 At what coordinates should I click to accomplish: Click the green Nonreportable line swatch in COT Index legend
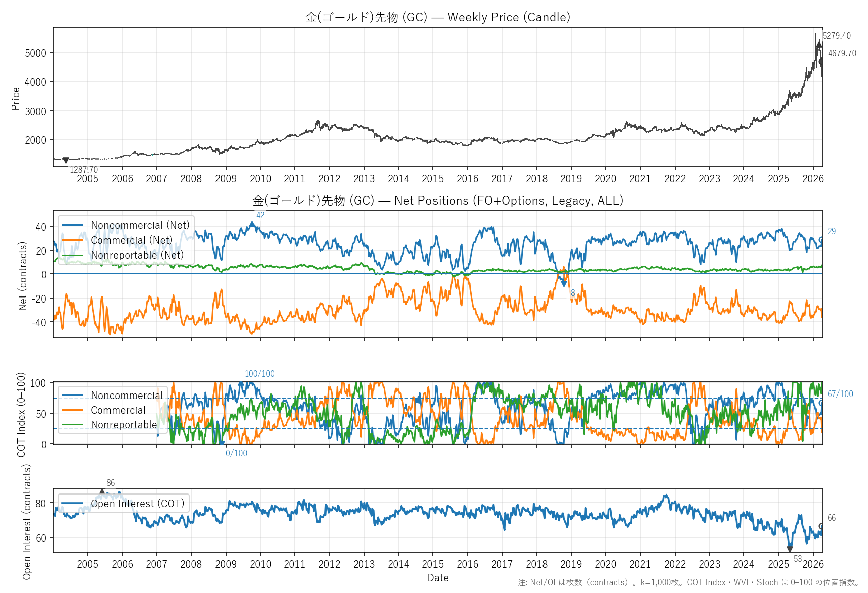72,425
